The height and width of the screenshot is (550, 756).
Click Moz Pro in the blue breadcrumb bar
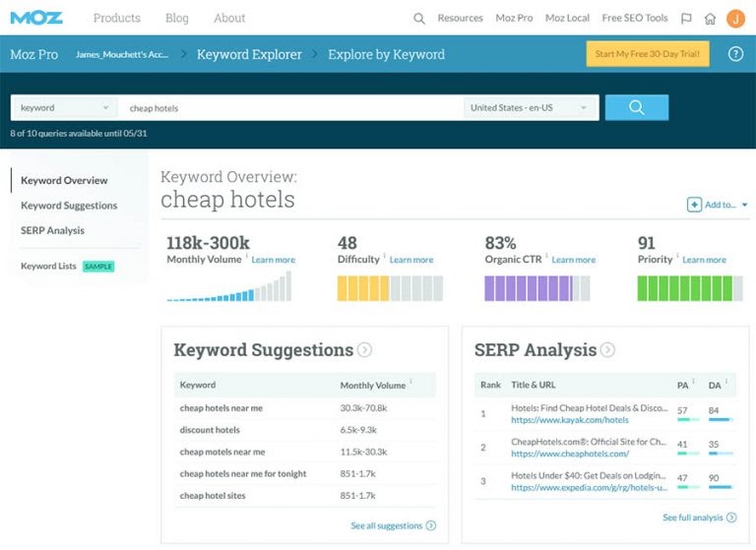pos(34,54)
